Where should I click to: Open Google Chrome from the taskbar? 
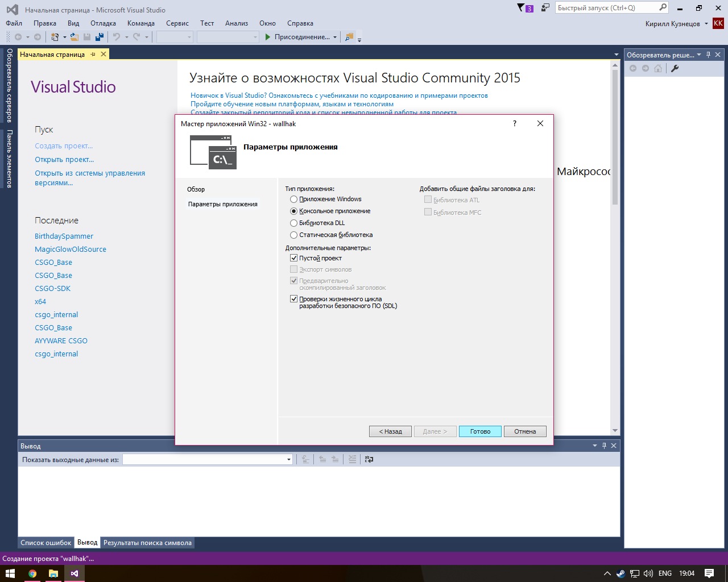click(32, 573)
